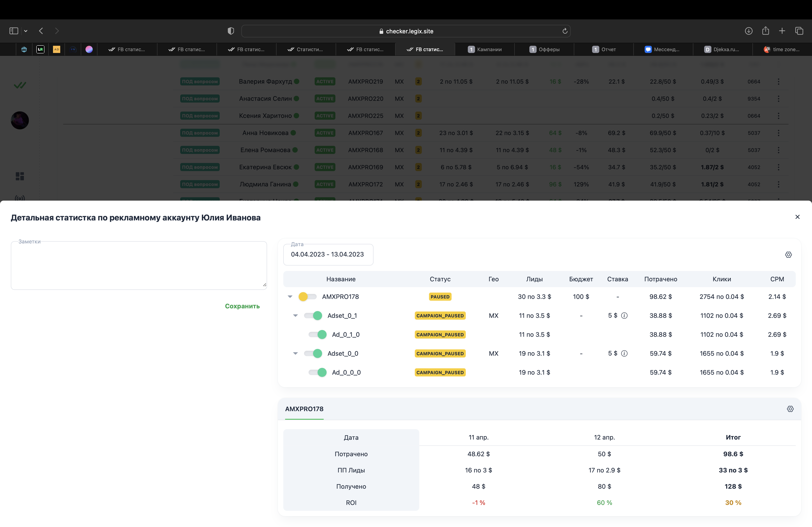Collapse the AMXPRO178 campaign row
Viewport: 812px width, 527px height.
[x=290, y=297]
